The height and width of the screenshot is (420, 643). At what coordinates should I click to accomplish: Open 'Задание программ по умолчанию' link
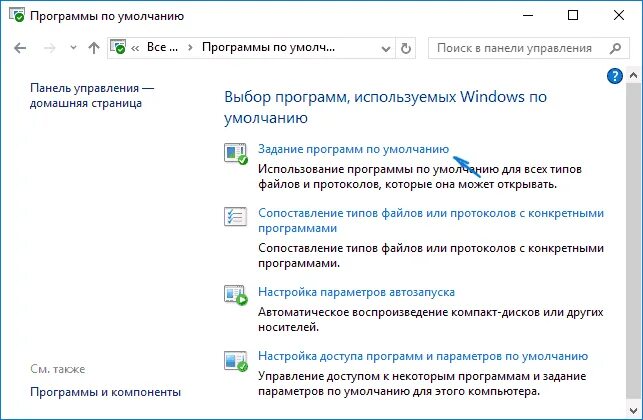[353, 149]
